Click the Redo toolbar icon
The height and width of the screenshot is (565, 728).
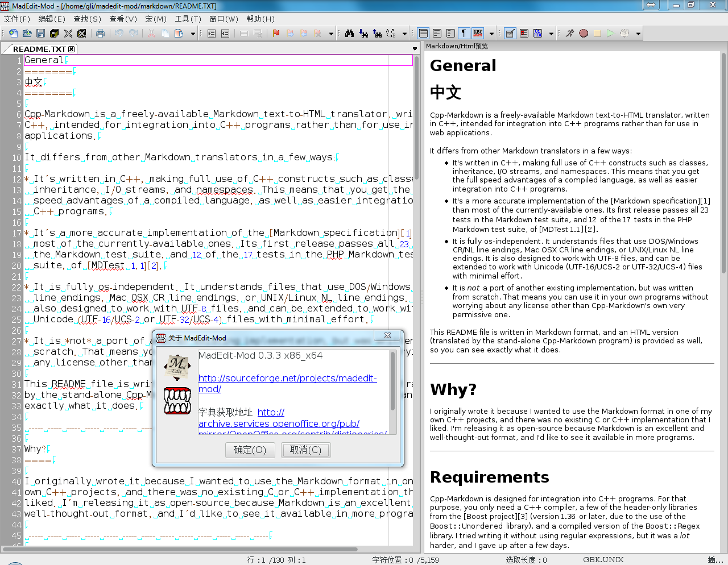[133, 34]
